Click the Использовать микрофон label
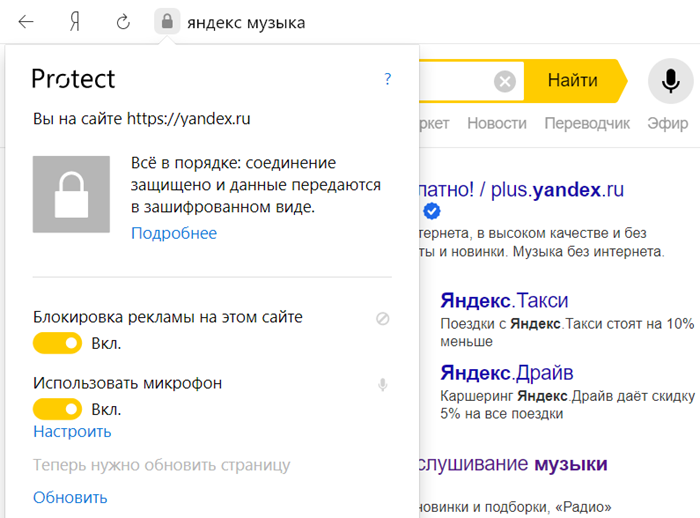 tap(127, 383)
